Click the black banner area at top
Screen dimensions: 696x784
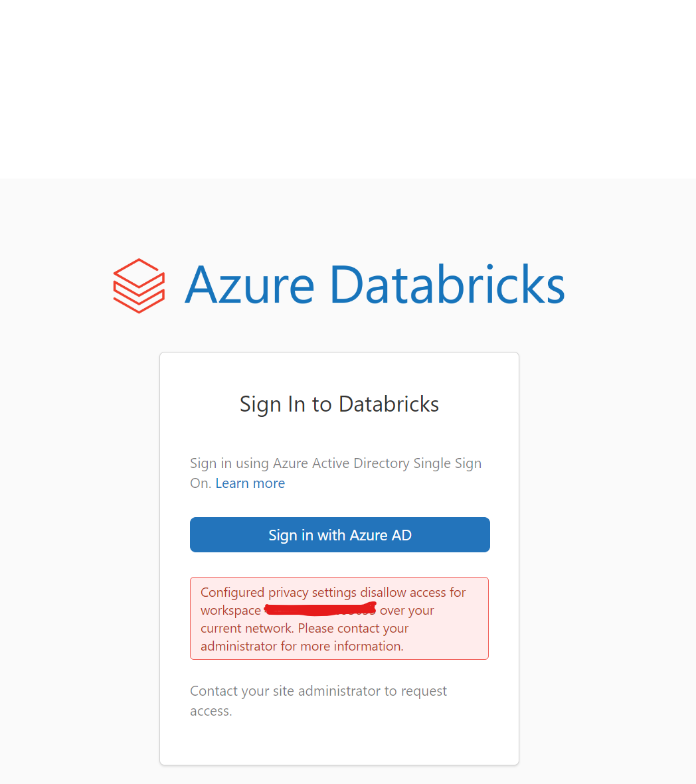[348, 89]
